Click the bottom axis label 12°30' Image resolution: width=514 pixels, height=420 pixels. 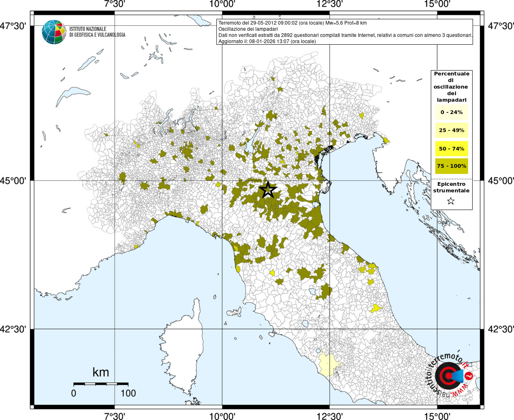point(330,416)
